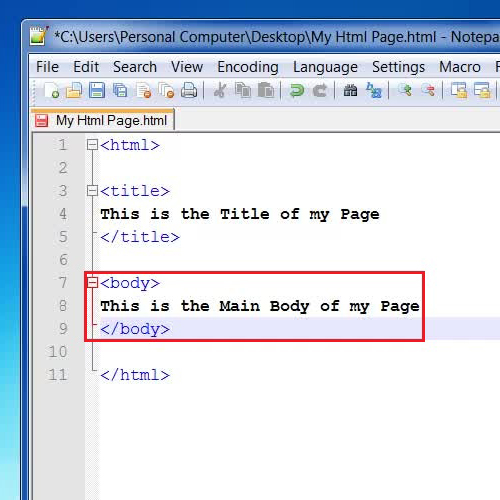Cut selection with scissors icon
500x500 pixels.
tap(220, 90)
